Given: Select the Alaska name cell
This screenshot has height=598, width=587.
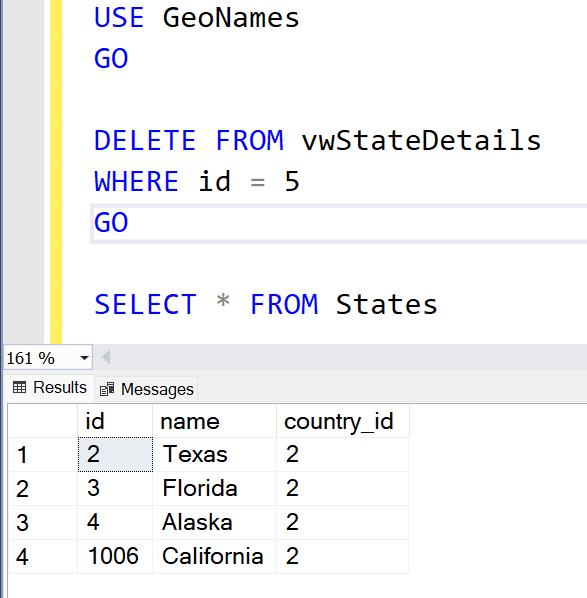Looking at the screenshot, I should pos(214,522).
